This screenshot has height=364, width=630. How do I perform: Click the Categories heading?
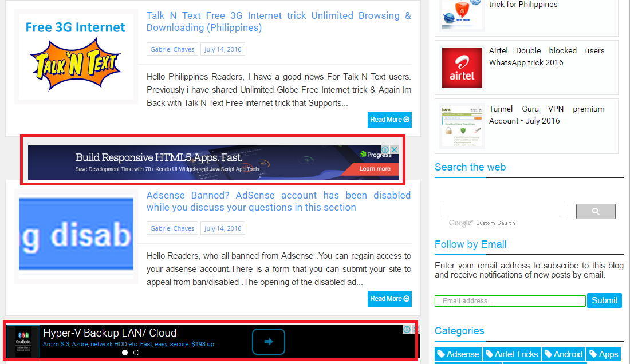pyautogui.click(x=459, y=331)
